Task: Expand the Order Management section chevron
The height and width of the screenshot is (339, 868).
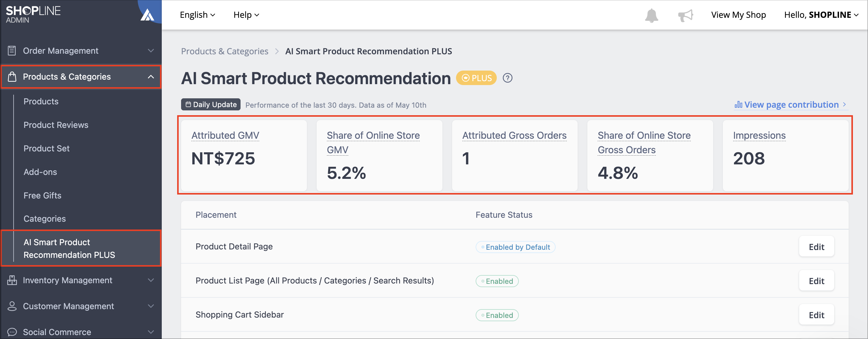Action: [151, 50]
